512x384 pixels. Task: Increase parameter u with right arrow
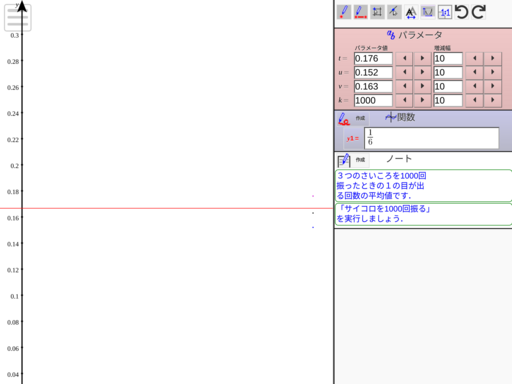[x=422, y=72]
